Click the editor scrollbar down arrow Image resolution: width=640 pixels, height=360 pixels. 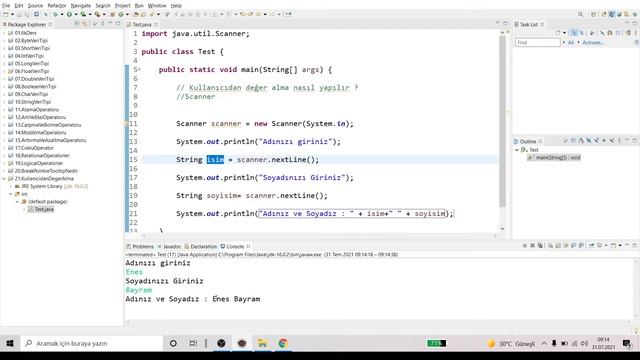tap(502, 229)
